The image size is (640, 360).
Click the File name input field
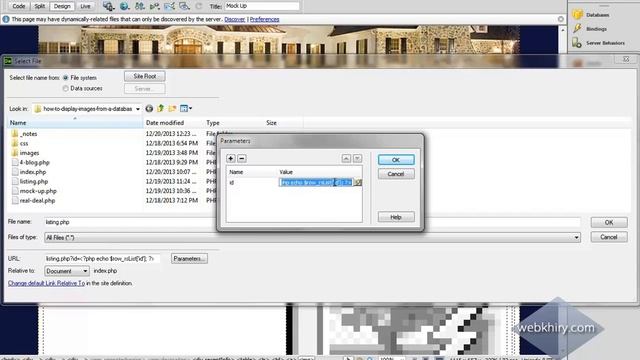pos(312,222)
